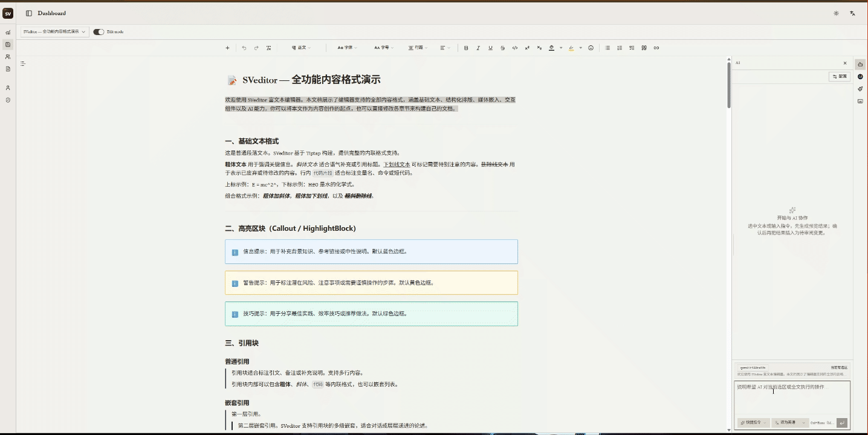Viewport: 868px width, 435px height.
Task: Insert a blockquote
Action: coord(644,48)
